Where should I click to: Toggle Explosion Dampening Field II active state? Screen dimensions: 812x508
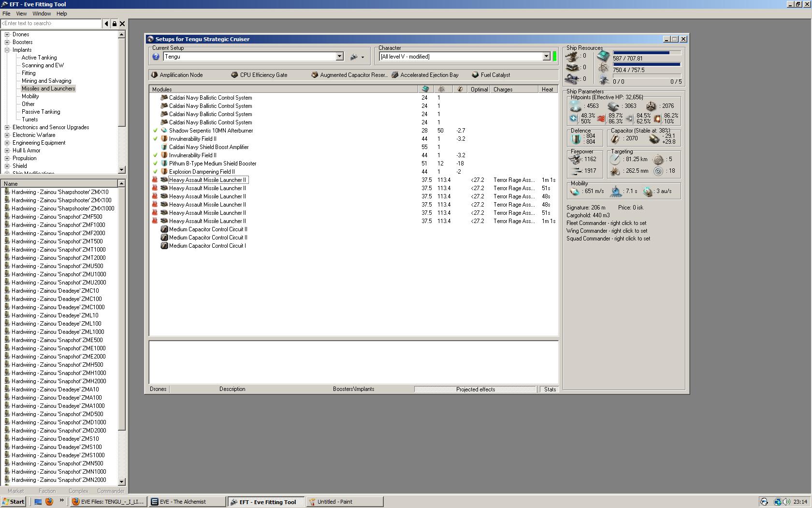pyautogui.click(x=155, y=172)
